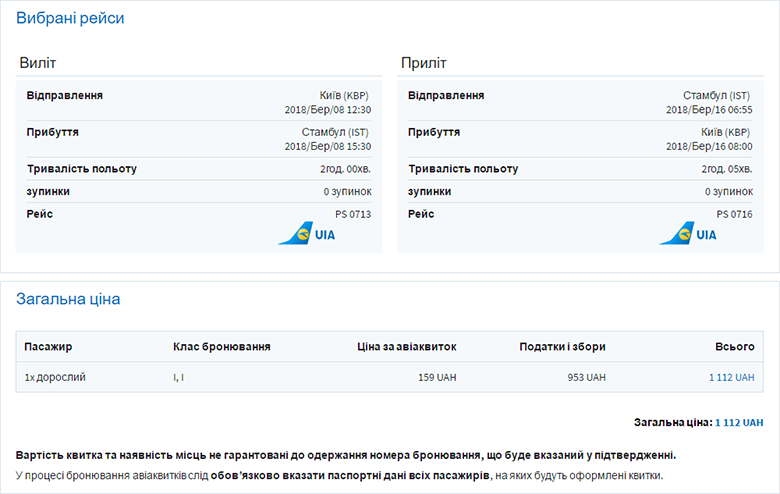The image size is (780, 494).
Task: Click the outbound departure time 2018/Бер/08 12:30
Action: 327,110
